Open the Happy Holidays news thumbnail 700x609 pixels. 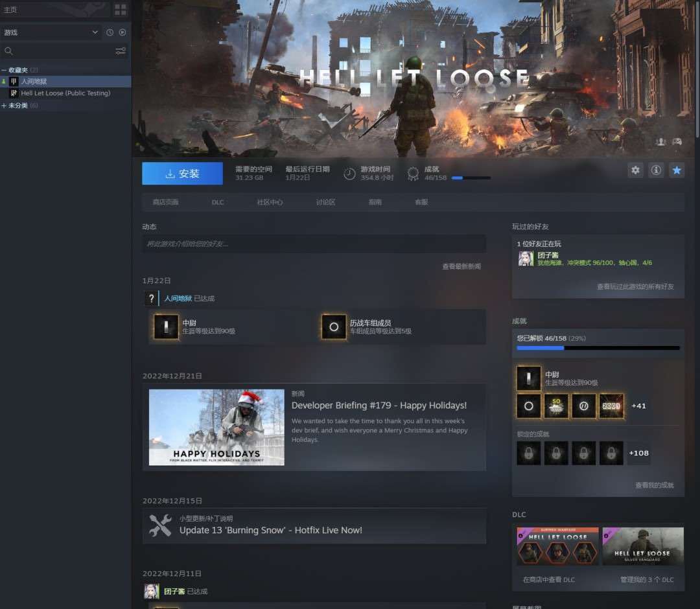[216, 427]
